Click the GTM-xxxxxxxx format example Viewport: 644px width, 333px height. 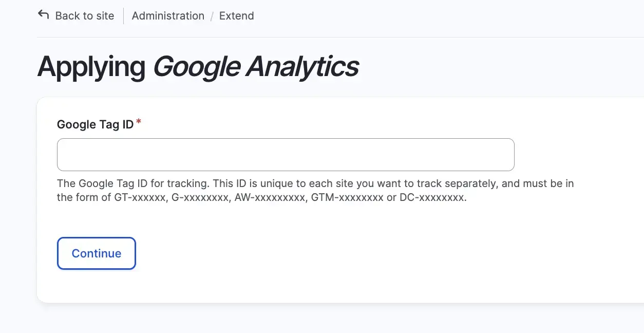click(347, 197)
